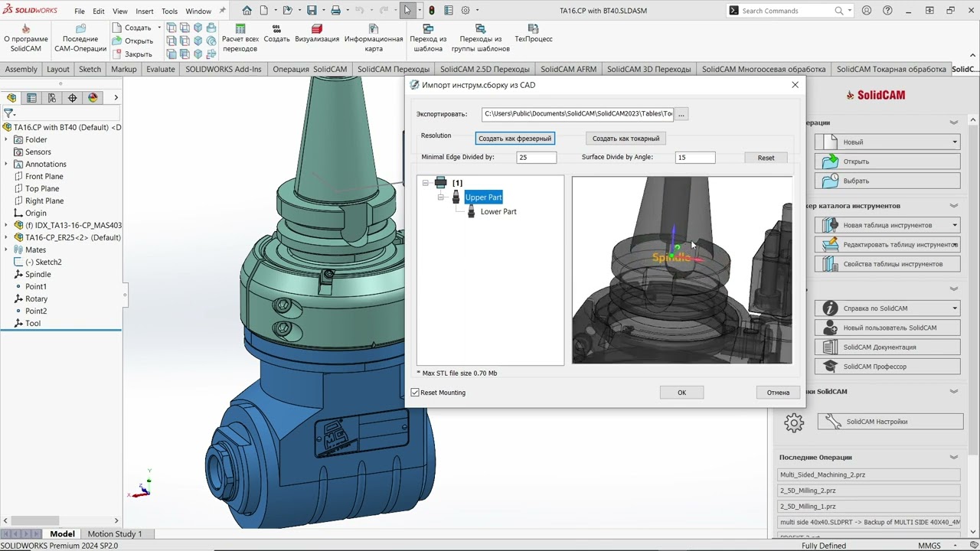Click the Print icon in the quick access toolbar
Screen dimensions: 980x551
tap(335, 11)
